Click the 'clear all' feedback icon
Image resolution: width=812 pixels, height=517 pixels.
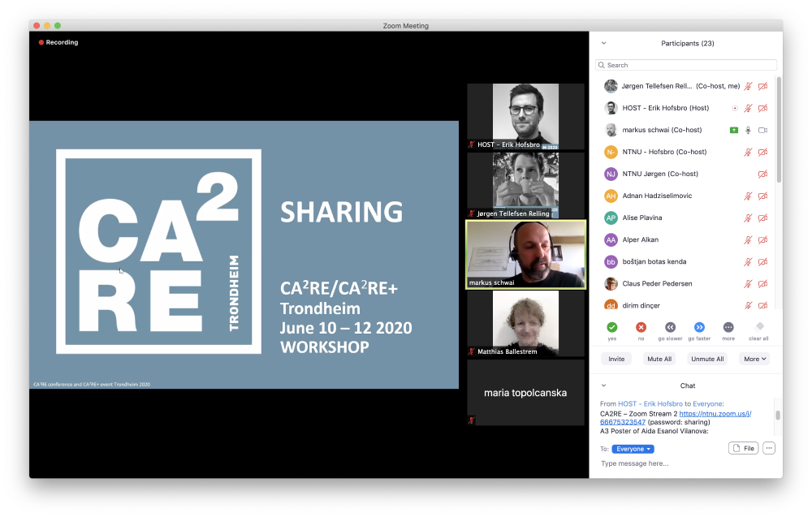tap(759, 327)
